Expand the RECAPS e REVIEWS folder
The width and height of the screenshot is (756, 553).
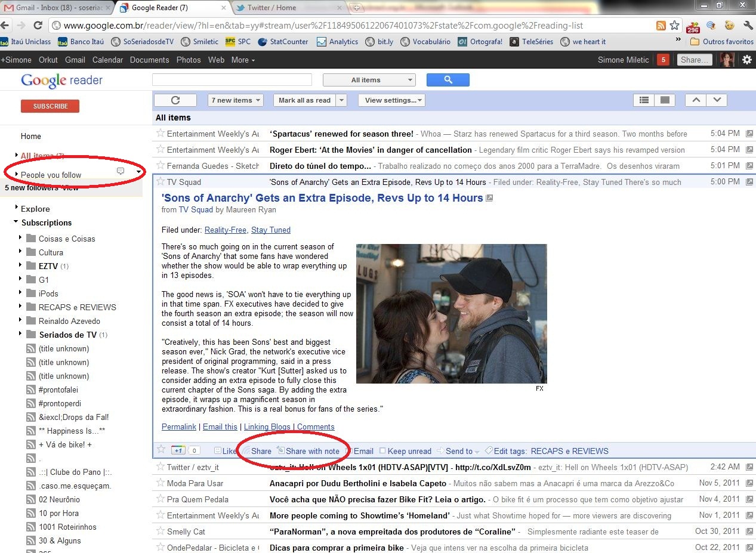(x=20, y=306)
